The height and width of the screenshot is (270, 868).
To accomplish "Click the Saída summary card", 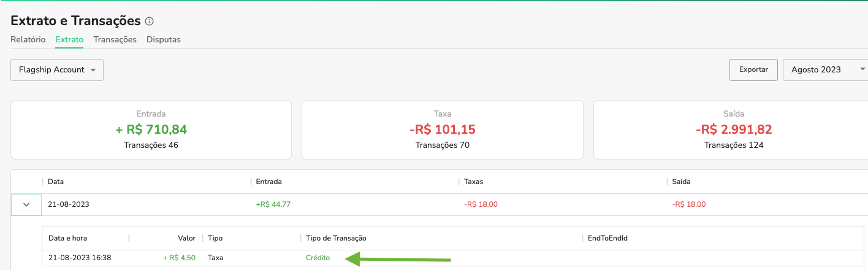I will point(733,129).
